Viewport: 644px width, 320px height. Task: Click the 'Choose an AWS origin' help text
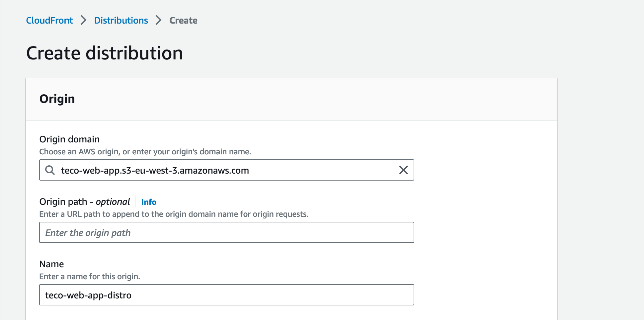pyautogui.click(x=145, y=152)
